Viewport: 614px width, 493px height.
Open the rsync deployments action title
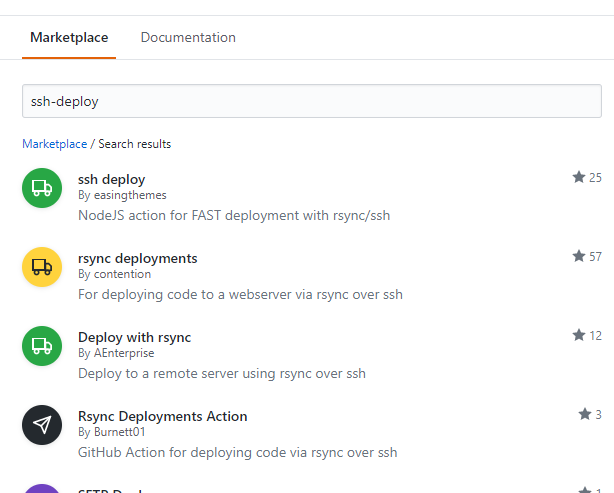click(137, 258)
